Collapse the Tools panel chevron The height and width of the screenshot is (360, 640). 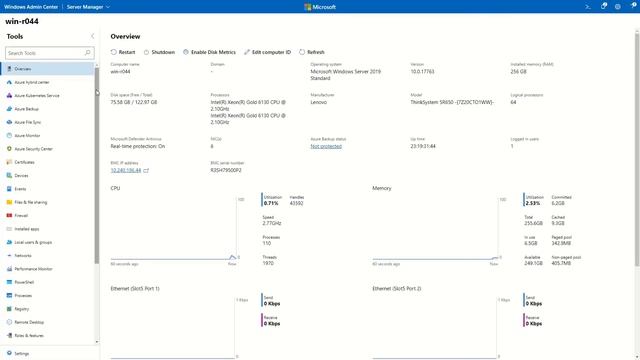92,36
